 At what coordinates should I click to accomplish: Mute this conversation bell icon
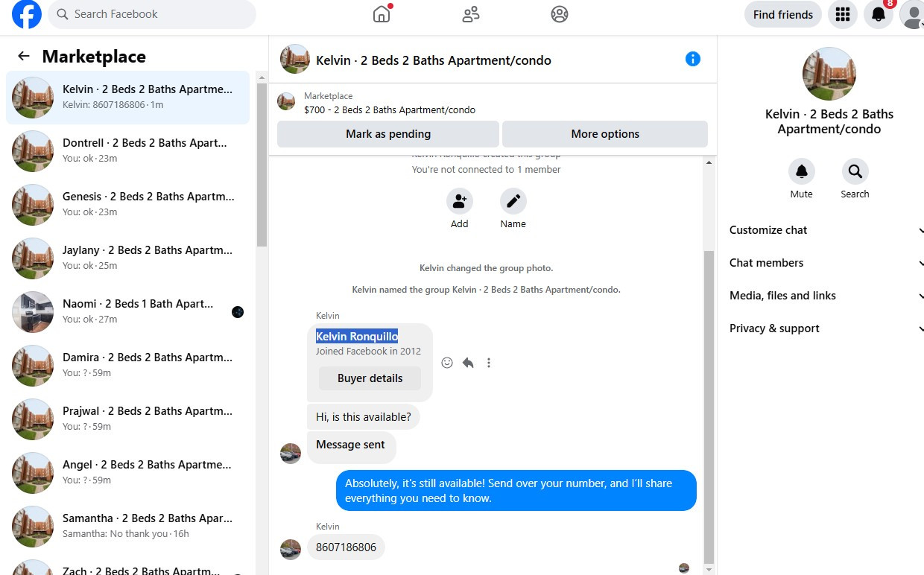point(802,171)
